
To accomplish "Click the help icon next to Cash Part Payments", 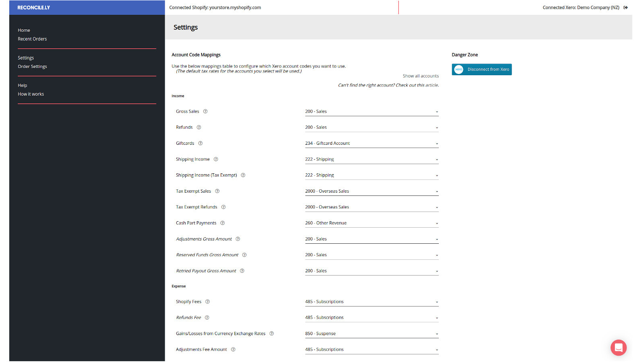I will tap(223, 223).
